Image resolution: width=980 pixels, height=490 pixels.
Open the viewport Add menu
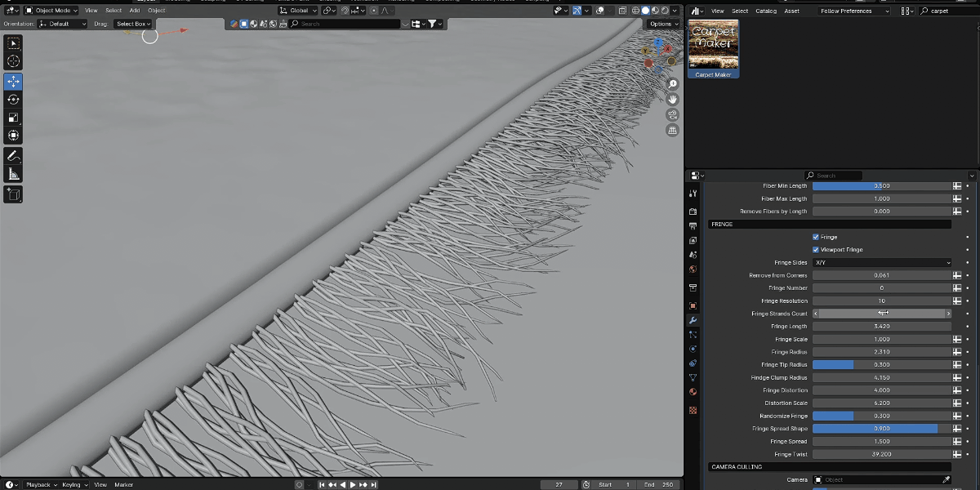[x=134, y=11]
